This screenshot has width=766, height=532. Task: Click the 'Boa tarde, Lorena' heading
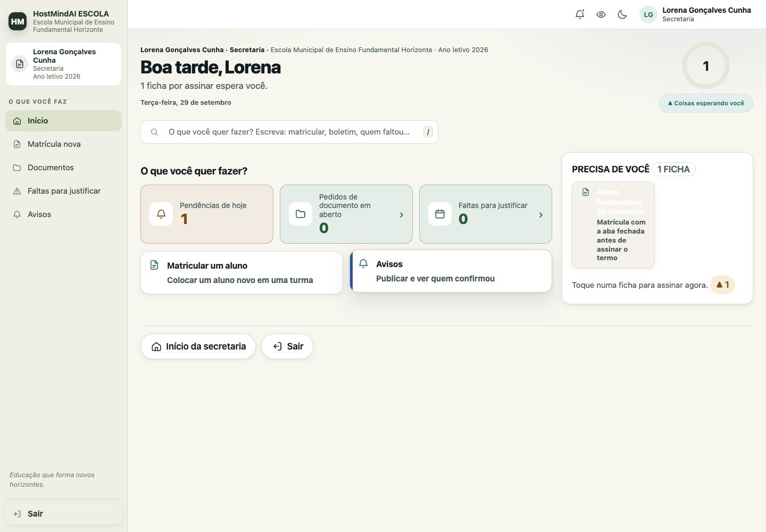point(211,67)
